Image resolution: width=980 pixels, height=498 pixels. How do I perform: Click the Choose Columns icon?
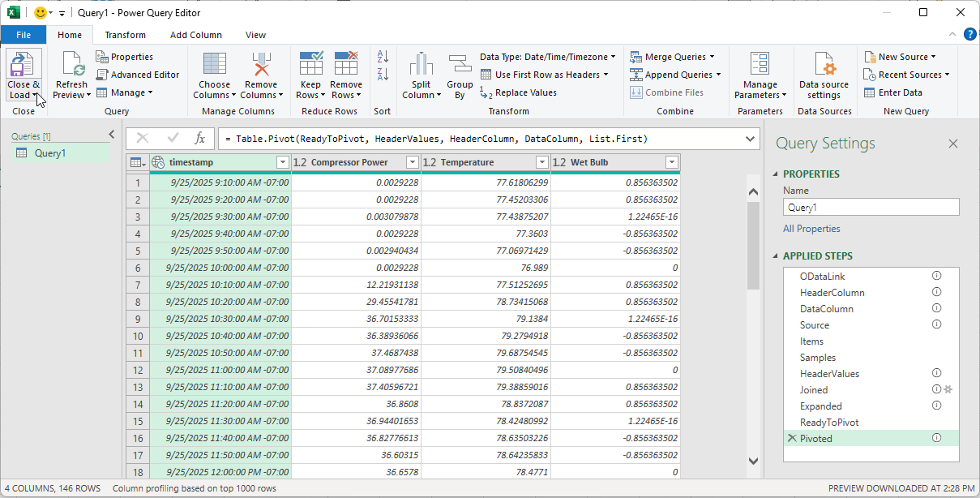pos(214,65)
